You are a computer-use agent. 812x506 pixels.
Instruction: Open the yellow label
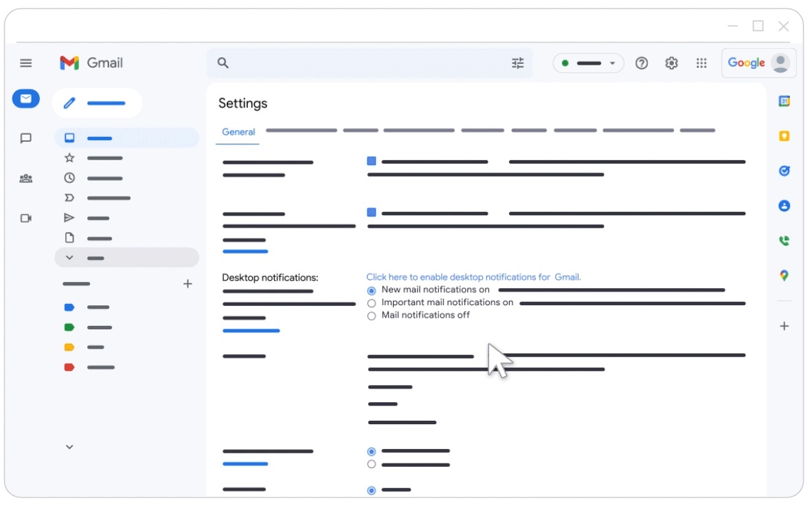tap(84, 347)
